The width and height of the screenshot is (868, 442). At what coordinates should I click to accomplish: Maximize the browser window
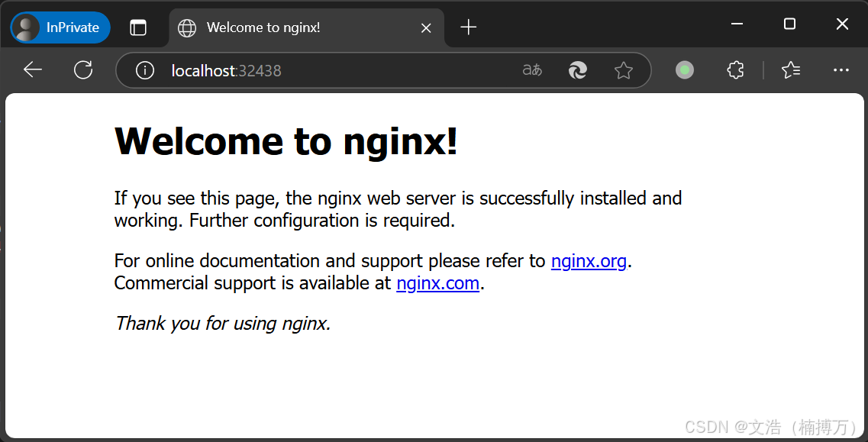coord(789,24)
